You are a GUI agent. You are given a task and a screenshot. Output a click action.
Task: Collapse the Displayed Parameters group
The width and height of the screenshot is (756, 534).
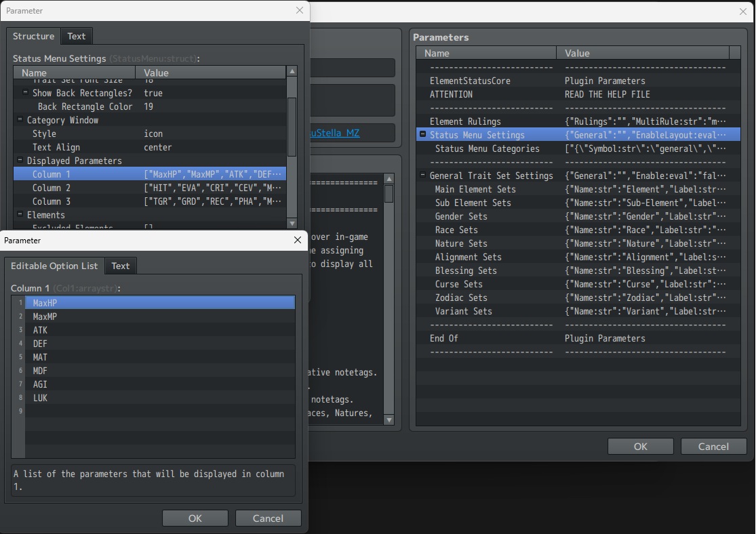[x=20, y=160]
